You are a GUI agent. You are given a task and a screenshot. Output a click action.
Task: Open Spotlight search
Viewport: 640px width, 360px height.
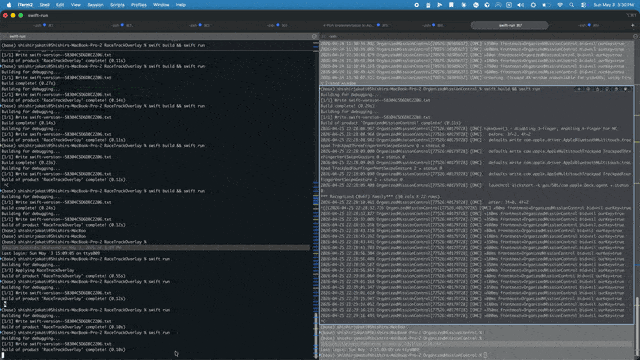[572, 5]
